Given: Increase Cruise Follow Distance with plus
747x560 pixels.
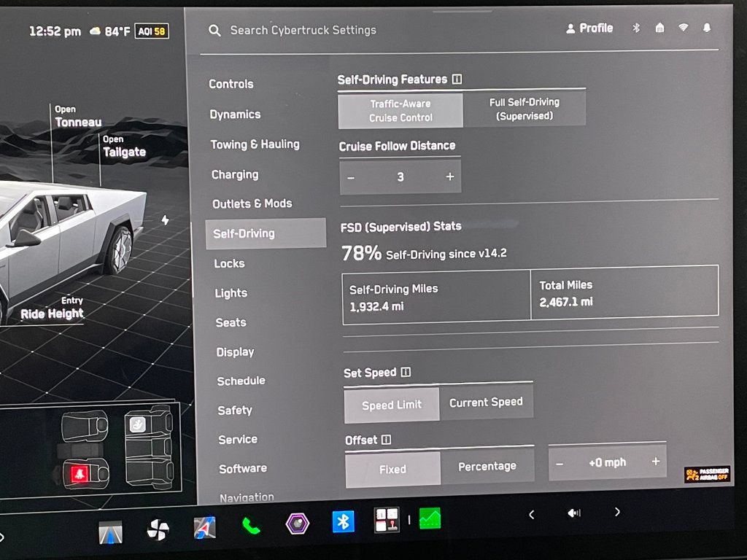Looking at the screenshot, I should tap(449, 176).
